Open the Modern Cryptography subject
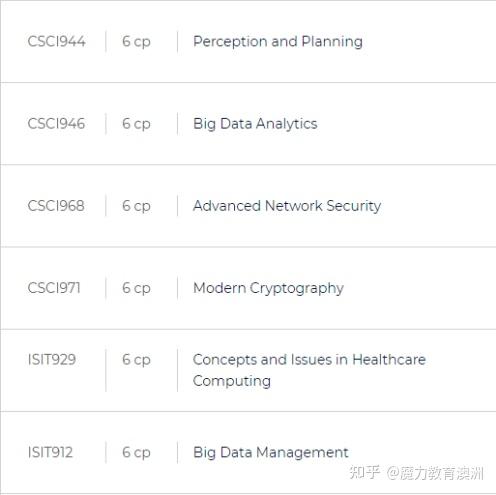The width and height of the screenshot is (496, 495). click(268, 288)
